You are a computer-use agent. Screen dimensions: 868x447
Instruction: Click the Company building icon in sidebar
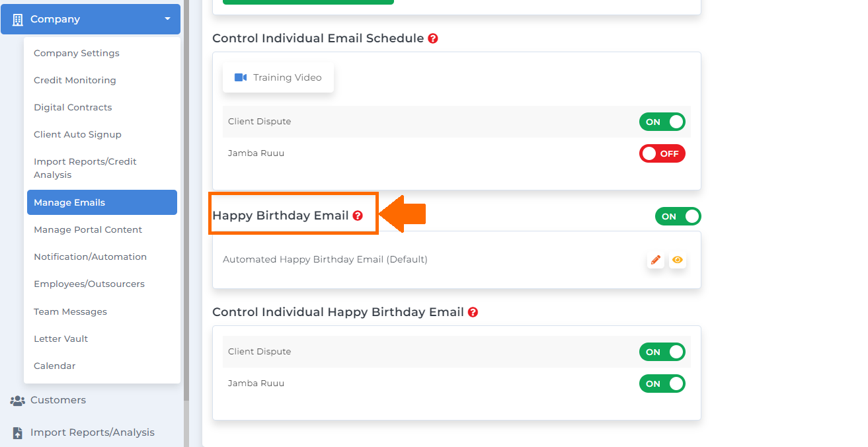18,19
